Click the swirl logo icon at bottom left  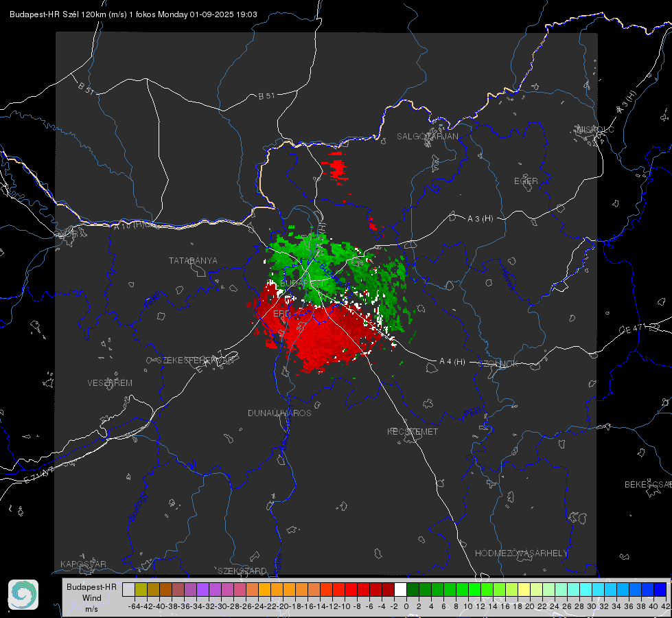(23, 595)
